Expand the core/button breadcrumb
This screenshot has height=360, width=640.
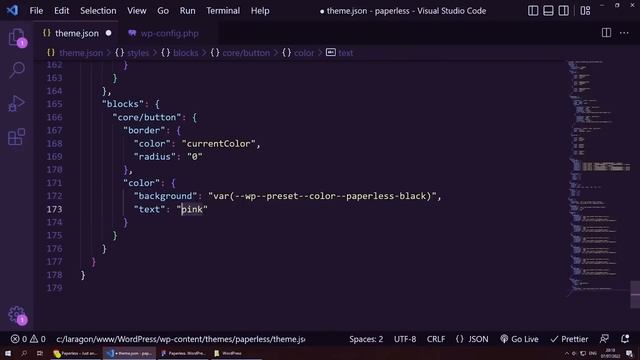(245, 53)
